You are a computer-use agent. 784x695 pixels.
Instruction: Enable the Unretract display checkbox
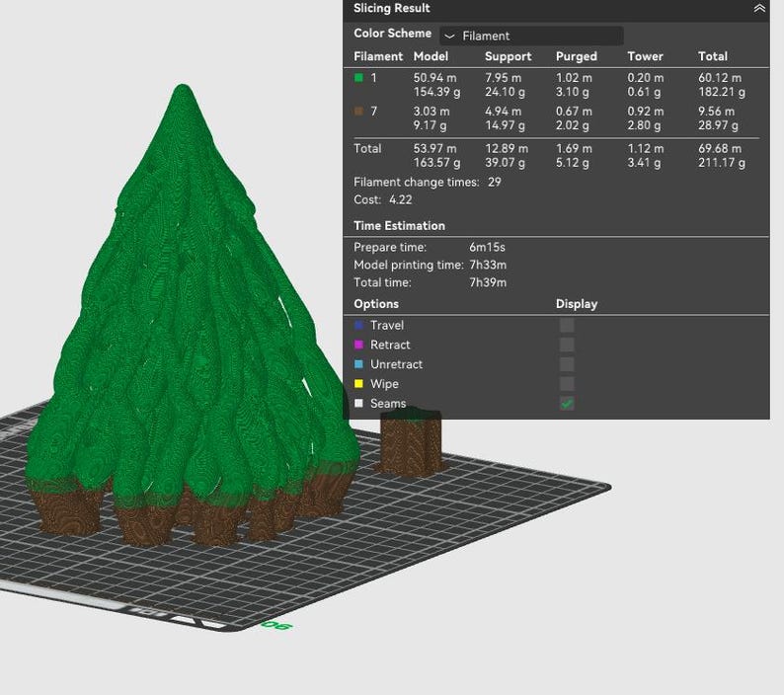pyautogui.click(x=567, y=364)
